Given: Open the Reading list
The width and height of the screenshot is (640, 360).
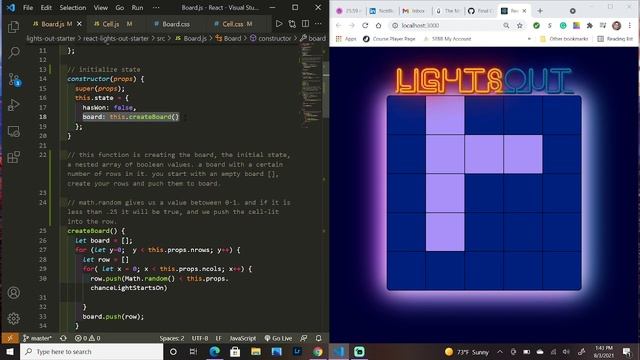Looking at the screenshot, I should click(x=615, y=39).
